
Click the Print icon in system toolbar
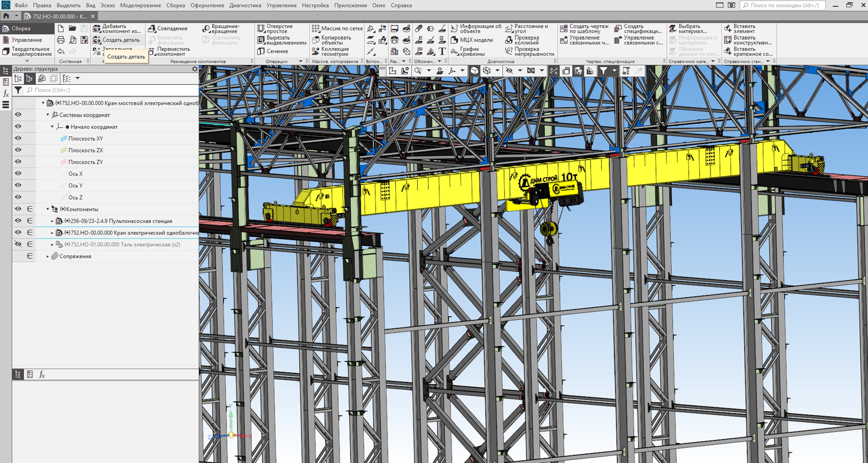[x=61, y=40]
